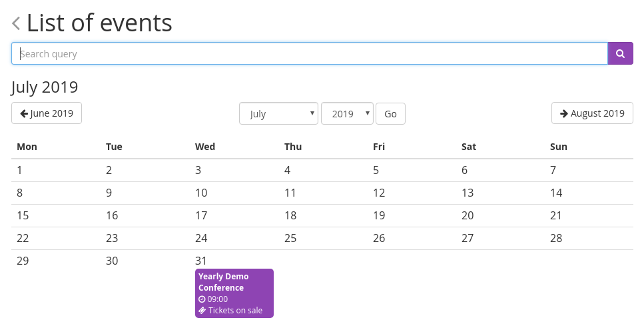Click the right arrow icon for August 2019
Image resolution: width=644 pixels, height=326 pixels.
point(563,113)
